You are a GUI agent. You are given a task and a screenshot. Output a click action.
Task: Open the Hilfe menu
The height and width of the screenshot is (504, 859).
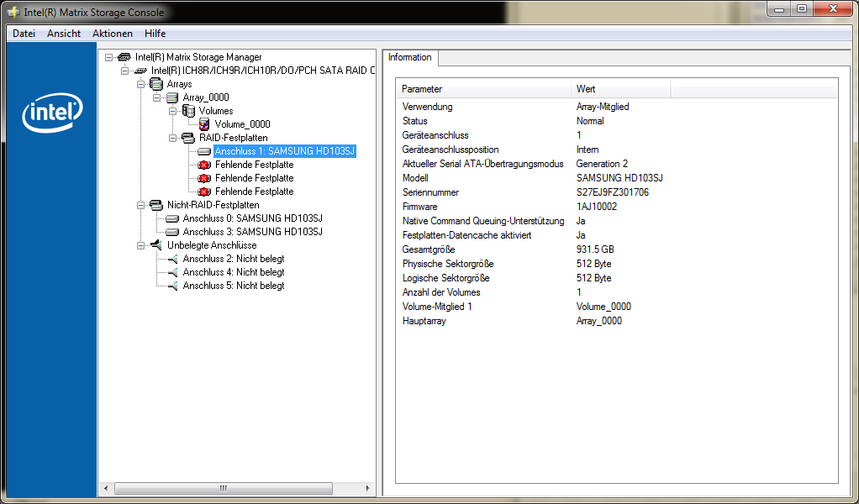[155, 34]
